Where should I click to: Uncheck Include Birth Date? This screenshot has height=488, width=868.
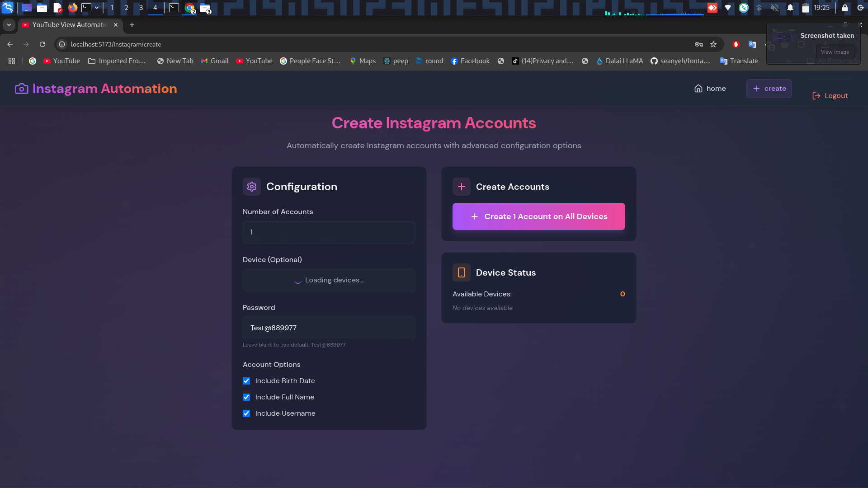[x=246, y=381]
